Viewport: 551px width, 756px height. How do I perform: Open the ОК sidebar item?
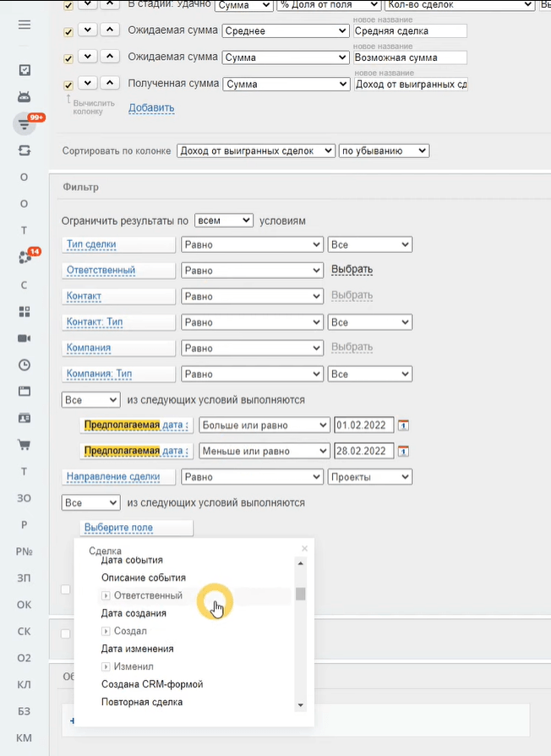click(x=24, y=605)
